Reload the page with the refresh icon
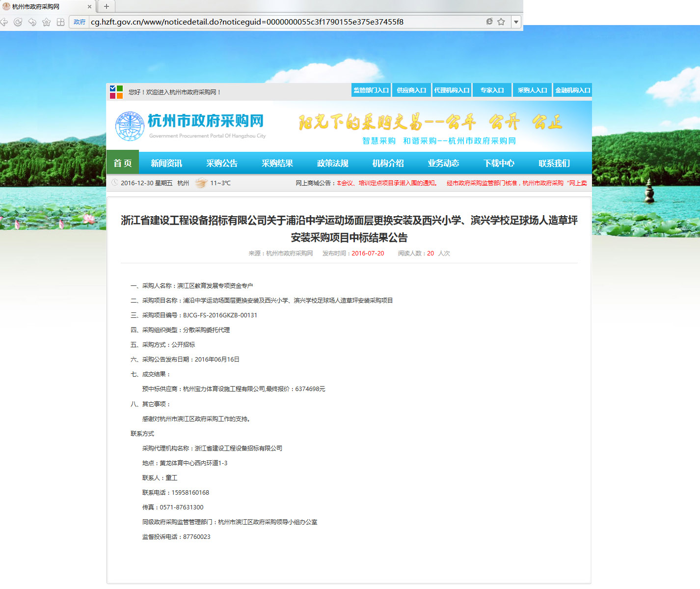Screen dimensions: 700x589 pyautogui.click(x=18, y=22)
